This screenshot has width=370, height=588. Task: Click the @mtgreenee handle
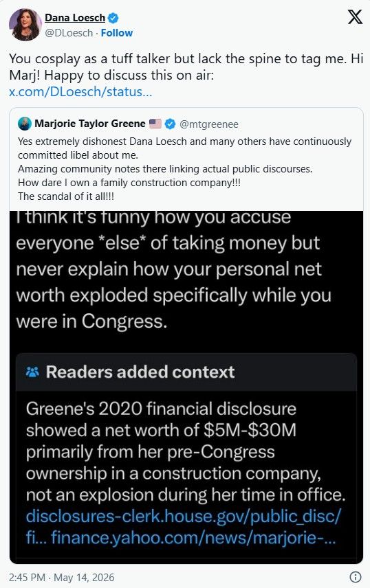(x=209, y=124)
